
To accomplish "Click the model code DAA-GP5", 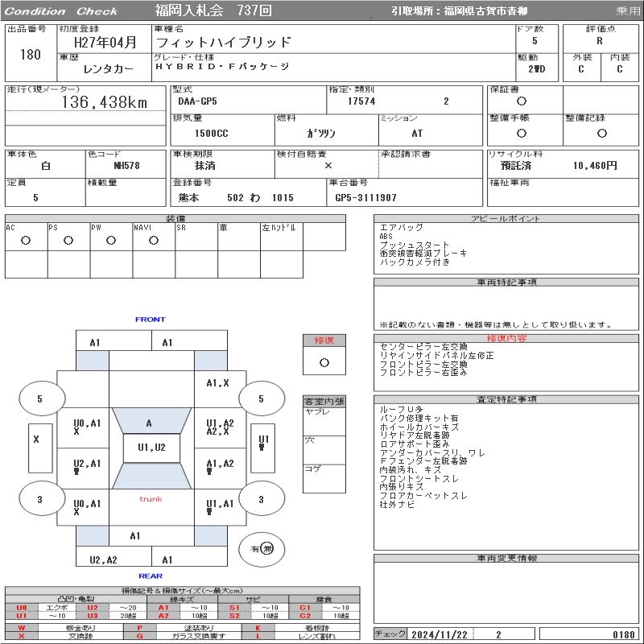I will [197, 101].
